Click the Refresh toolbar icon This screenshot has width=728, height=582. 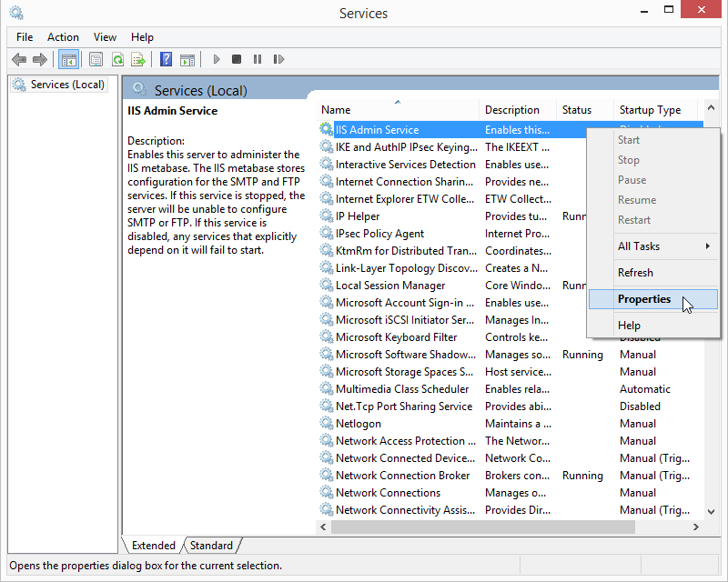tap(118, 59)
